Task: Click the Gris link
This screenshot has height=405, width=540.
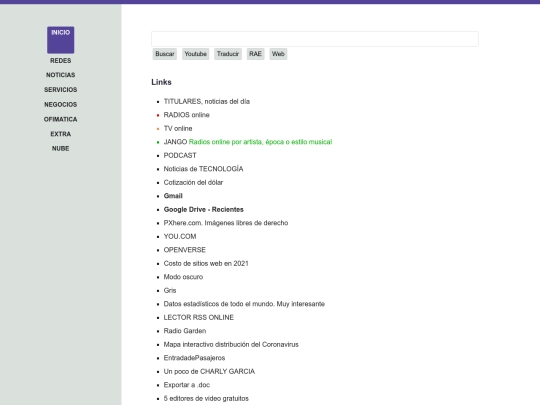Action: 170,291
